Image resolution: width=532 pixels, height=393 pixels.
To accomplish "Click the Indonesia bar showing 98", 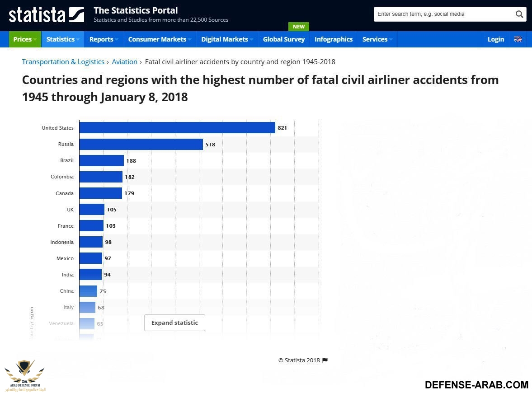I will pyautogui.click(x=91, y=242).
